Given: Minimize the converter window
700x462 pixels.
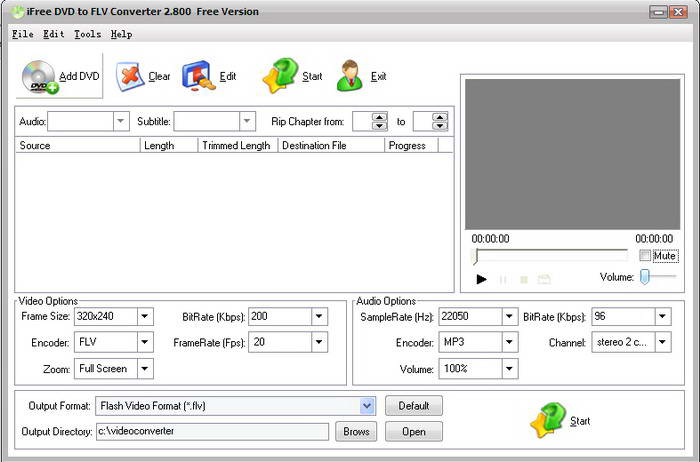Looking at the screenshot, I should 658,12.
